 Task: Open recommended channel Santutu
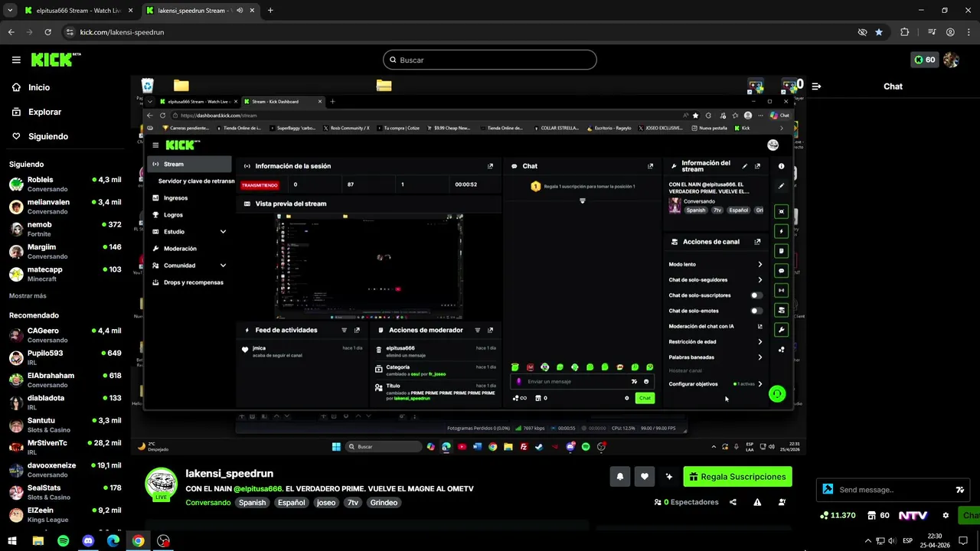65,425
